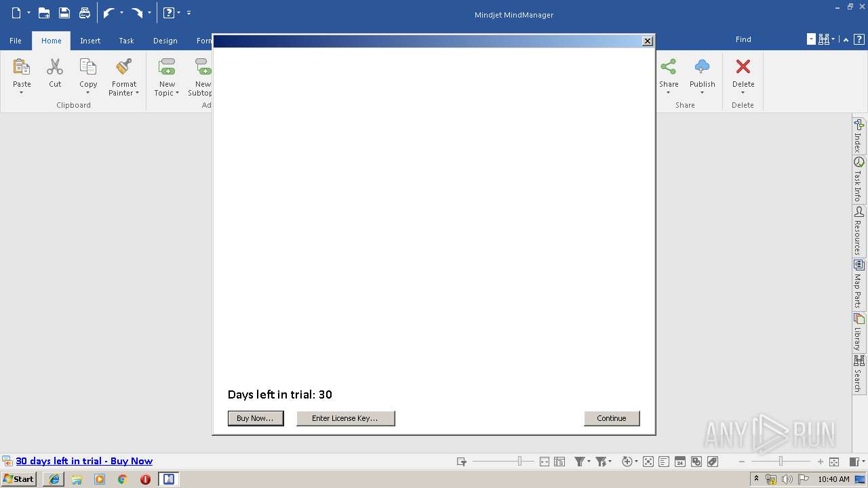
Task: Click the Undo arrow icon
Action: (x=108, y=13)
